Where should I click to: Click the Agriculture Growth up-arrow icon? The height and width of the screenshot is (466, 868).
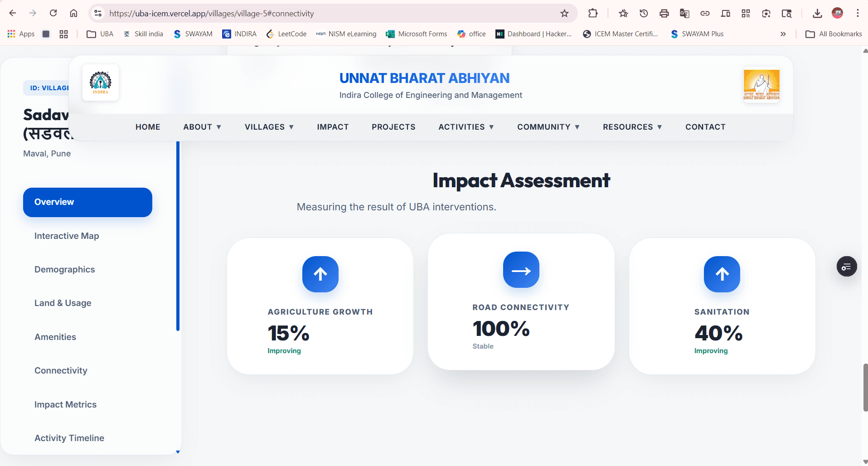click(320, 274)
